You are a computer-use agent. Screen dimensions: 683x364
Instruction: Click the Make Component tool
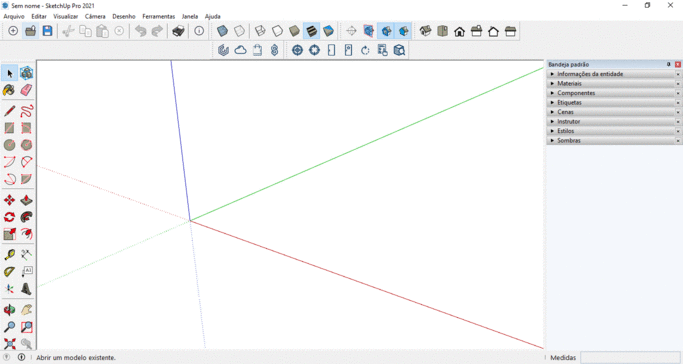(27, 73)
